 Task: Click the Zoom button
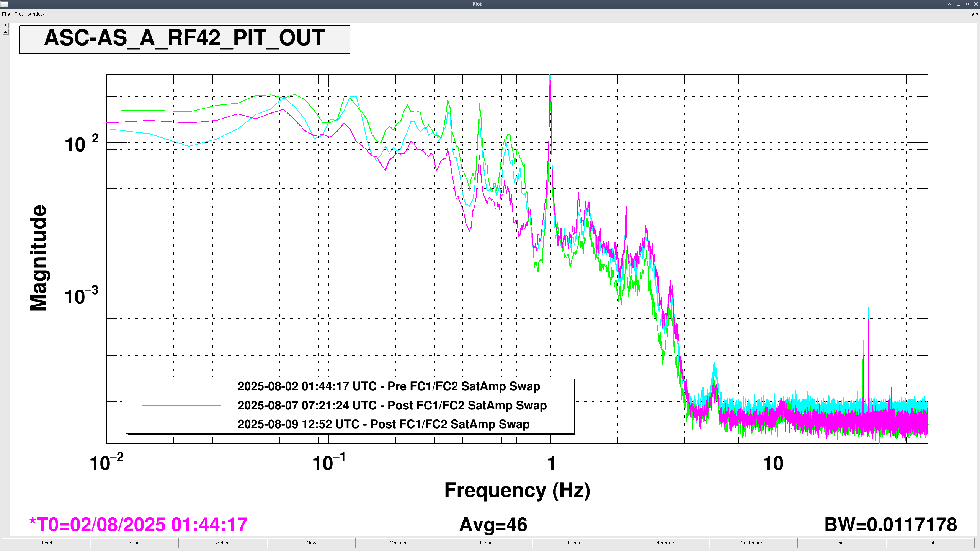coord(134,543)
